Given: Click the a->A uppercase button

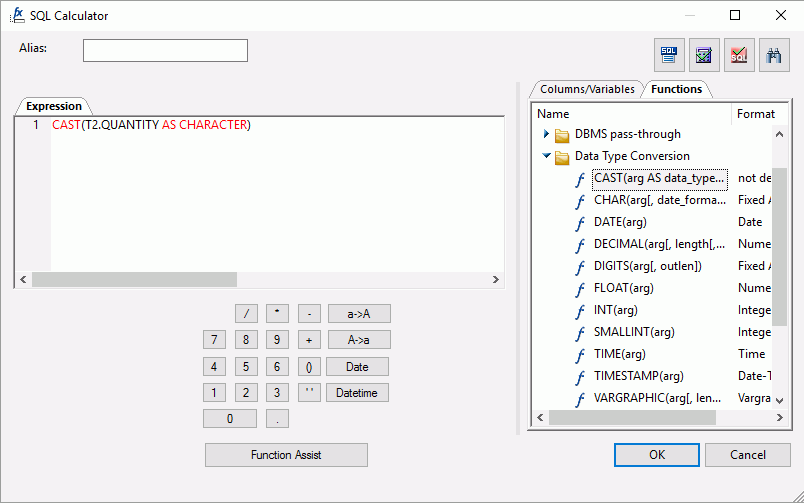Looking at the screenshot, I should (x=359, y=314).
